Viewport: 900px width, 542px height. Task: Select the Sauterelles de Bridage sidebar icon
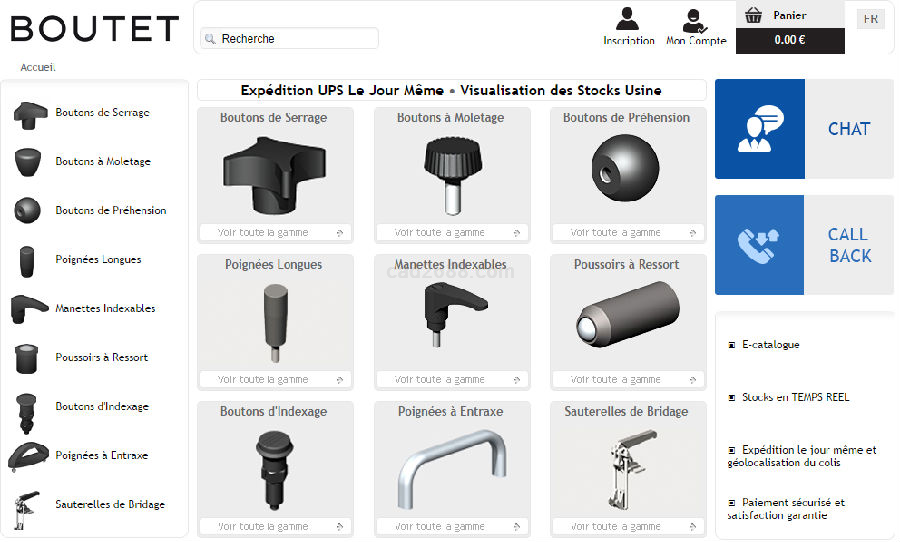point(26,510)
